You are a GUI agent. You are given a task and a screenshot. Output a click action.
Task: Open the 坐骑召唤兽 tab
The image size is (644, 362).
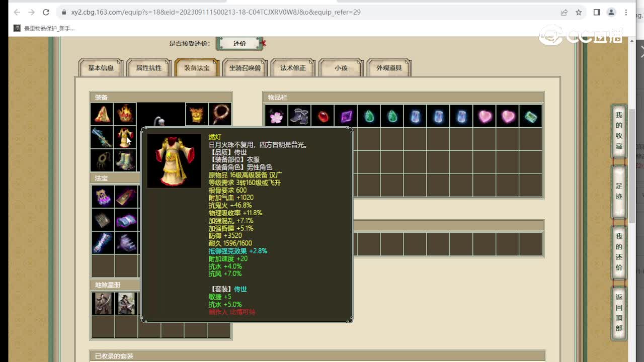tap(245, 68)
